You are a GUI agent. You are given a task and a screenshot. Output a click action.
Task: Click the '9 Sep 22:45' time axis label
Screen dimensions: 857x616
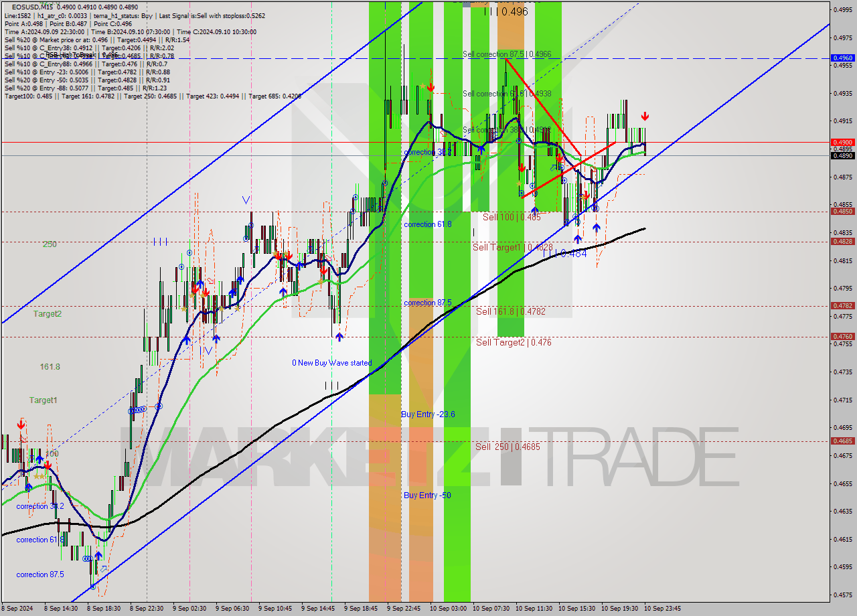(x=404, y=609)
